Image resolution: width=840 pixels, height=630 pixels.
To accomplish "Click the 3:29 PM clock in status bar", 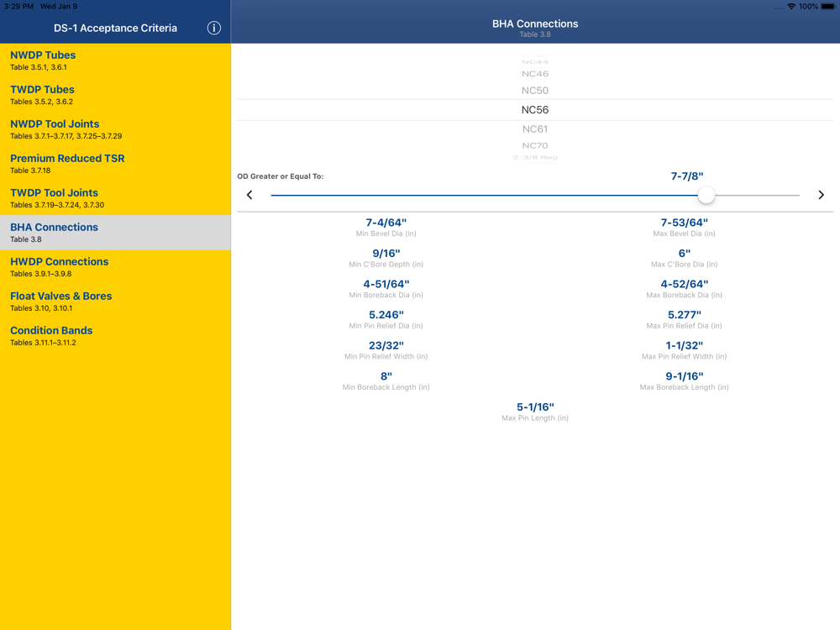I will 18,7.
